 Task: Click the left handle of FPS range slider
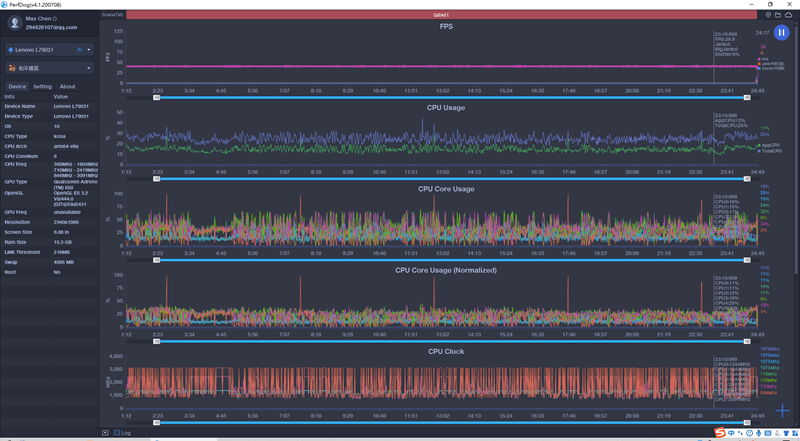157,97
